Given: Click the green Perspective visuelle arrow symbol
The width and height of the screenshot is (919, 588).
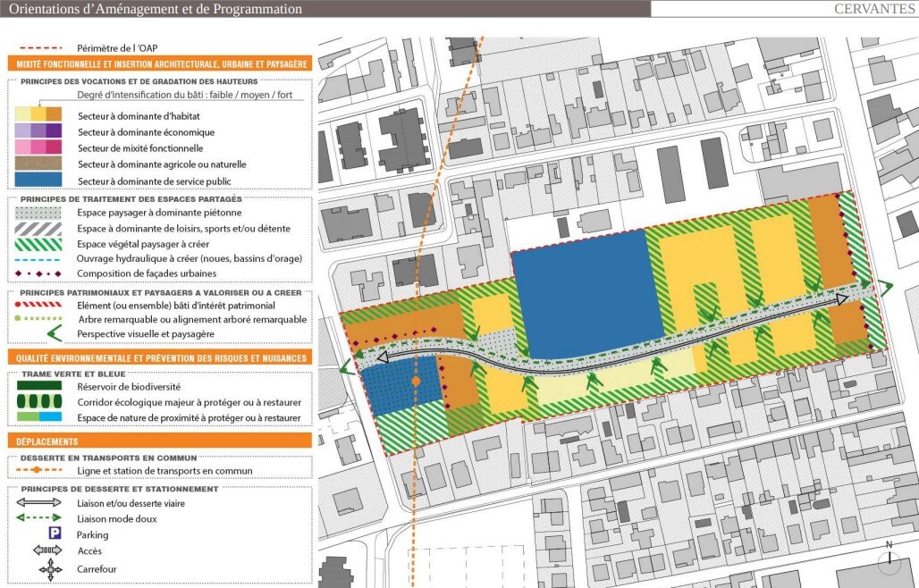Looking at the screenshot, I should [x=54, y=334].
